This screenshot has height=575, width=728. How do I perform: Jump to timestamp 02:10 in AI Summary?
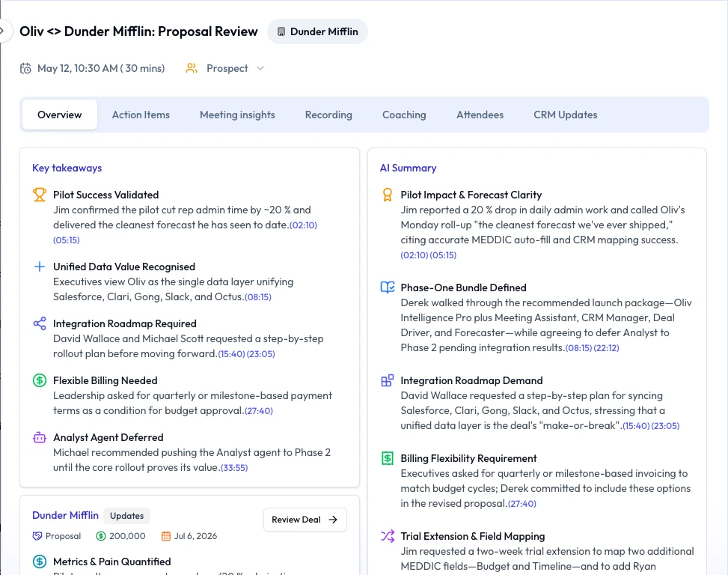tap(415, 255)
